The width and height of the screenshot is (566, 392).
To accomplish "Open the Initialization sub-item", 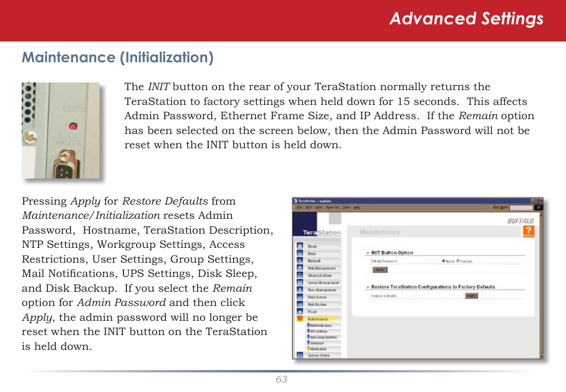I will pyautogui.click(x=319, y=349).
